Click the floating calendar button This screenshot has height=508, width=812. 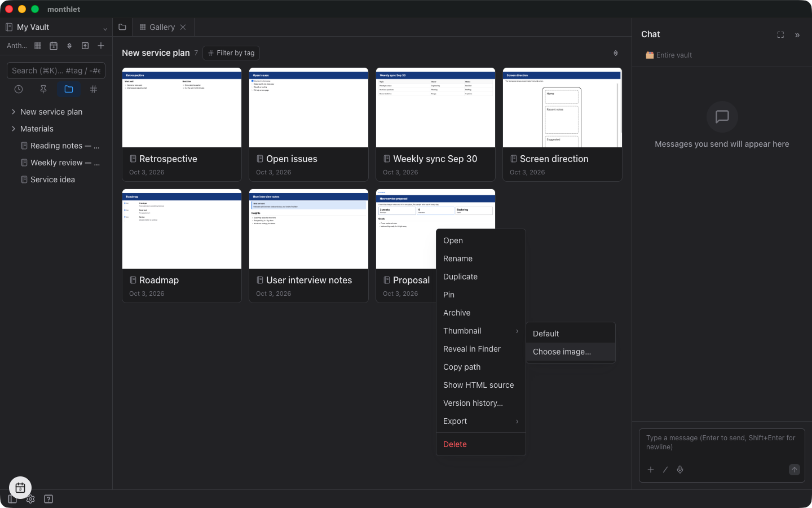point(20,488)
